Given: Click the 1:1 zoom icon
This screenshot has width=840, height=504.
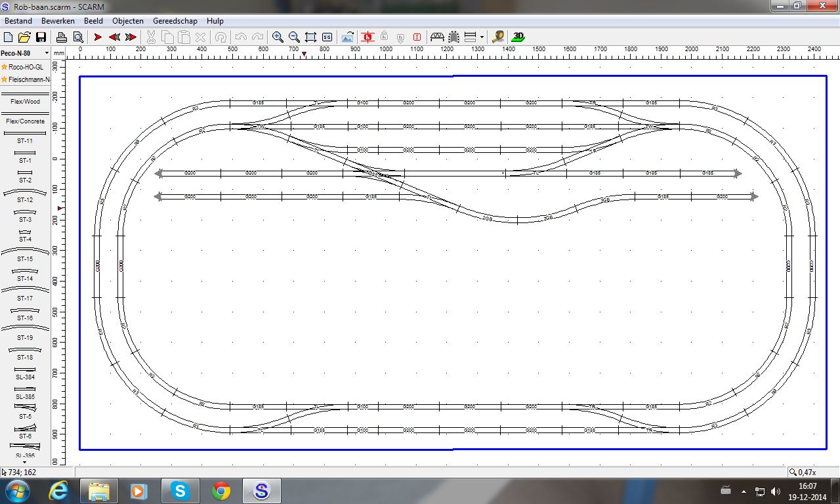Looking at the screenshot, I should [327, 37].
